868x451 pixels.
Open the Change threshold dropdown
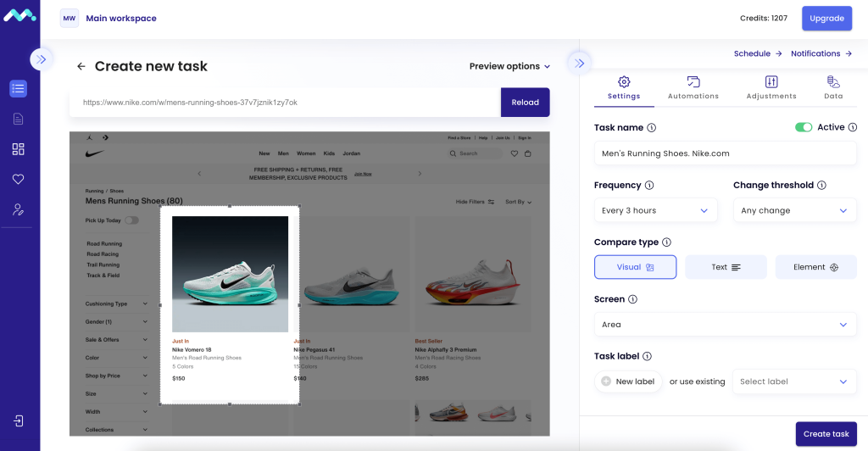coord(795,210)
